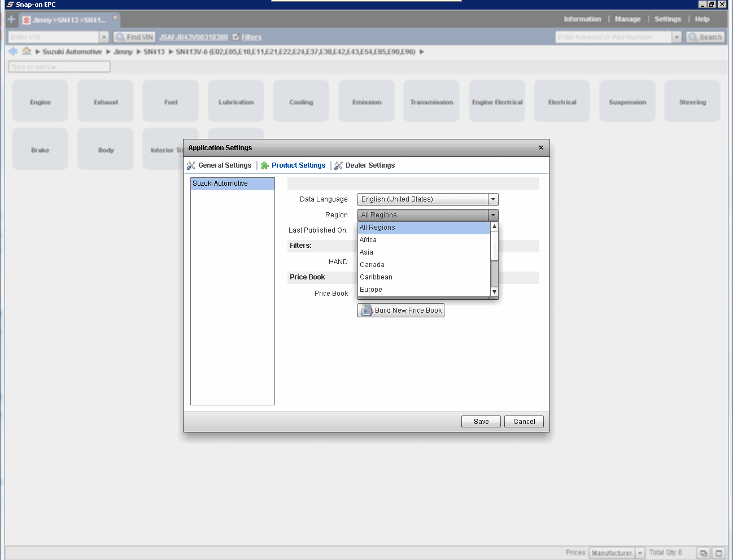This screenshot has width=733, height=560.
Task: Open the Prices Manufacturer dropdown
Action: pos(617,553)
